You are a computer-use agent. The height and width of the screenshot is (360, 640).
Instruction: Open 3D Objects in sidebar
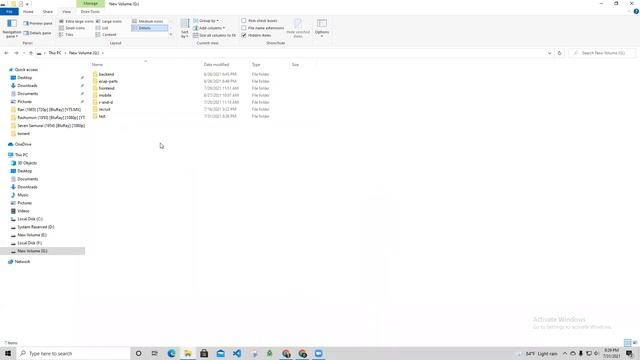pos(27,163)
